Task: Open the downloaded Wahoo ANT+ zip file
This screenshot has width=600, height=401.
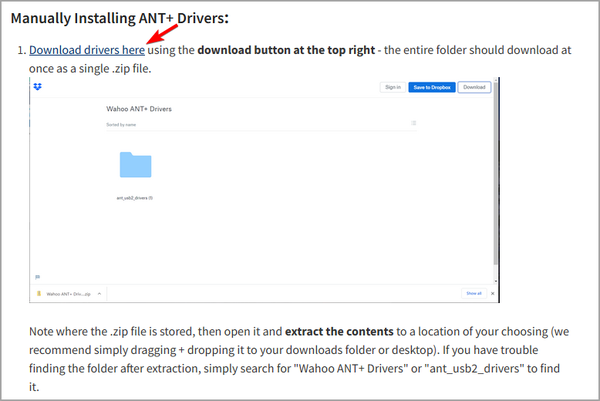Action: [68, 294]
